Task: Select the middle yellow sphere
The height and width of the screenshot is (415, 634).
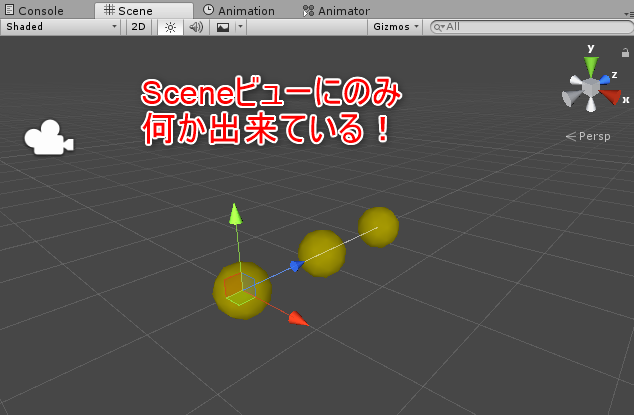Action: 322,254
